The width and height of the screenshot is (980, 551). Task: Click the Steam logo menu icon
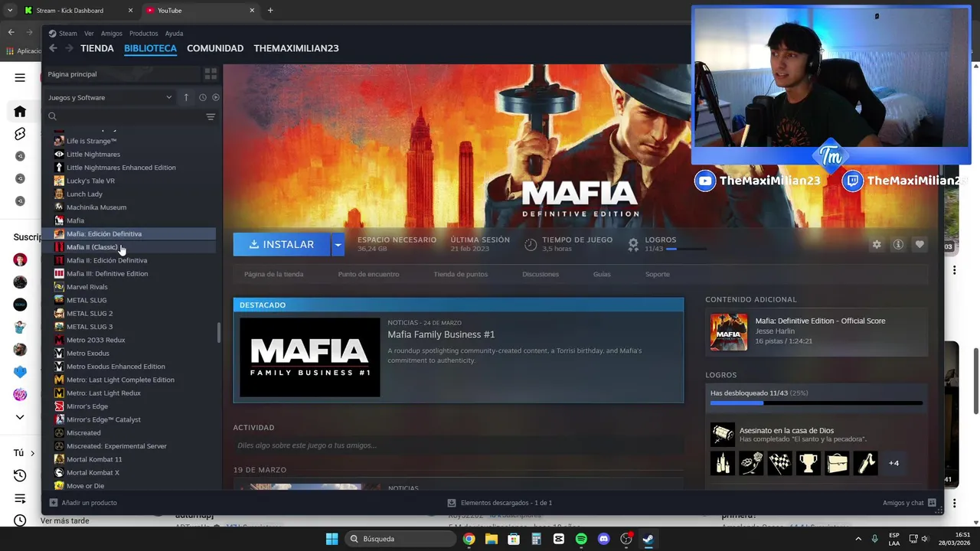(x=52, y=33)
